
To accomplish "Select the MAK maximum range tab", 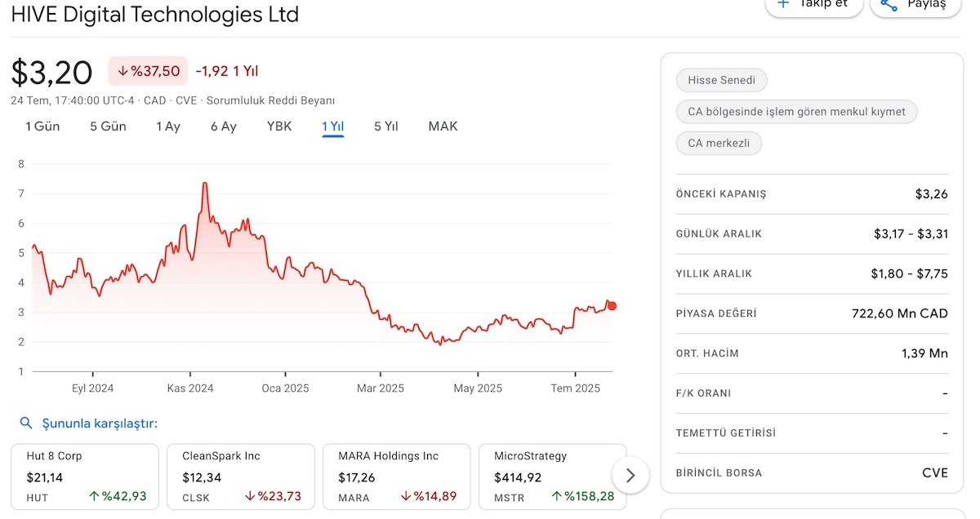I will (443, 126).
